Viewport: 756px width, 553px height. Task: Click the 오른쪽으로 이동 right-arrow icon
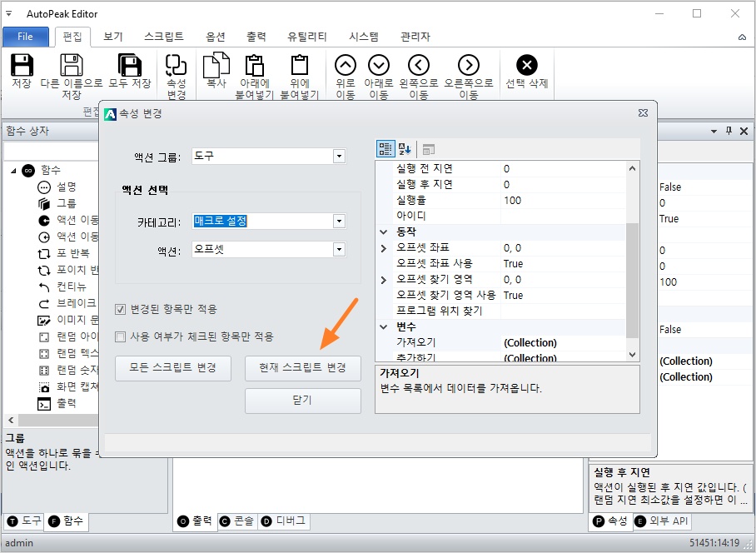[469, 65]
